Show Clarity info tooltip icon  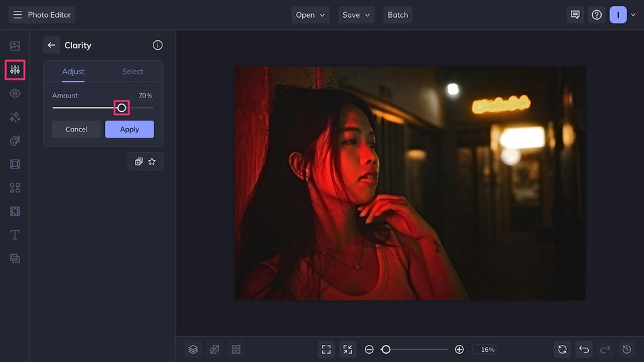158,45
